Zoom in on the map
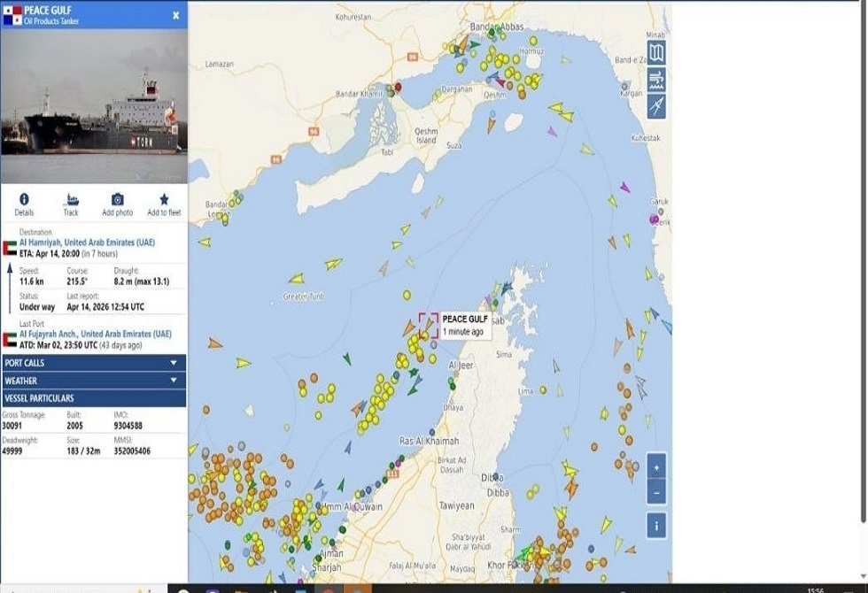The width and height of the screenshot is (868, 593). (x=655, y=467)
